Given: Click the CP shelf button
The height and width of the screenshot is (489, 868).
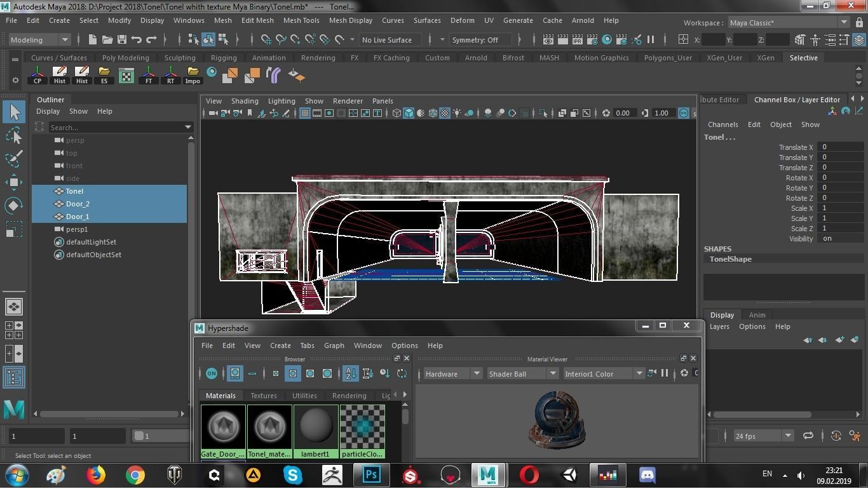Looking at the screenshot, I should (37, 76).
